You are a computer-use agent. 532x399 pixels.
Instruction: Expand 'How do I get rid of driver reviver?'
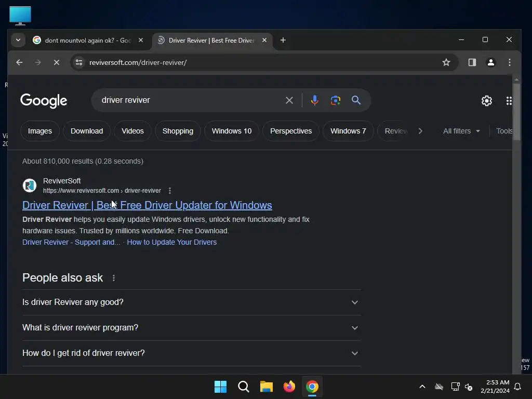coord(192,353)
